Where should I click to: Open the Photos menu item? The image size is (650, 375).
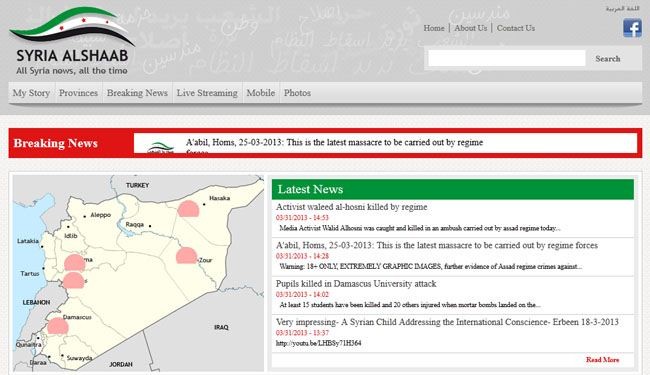[297, 93]
